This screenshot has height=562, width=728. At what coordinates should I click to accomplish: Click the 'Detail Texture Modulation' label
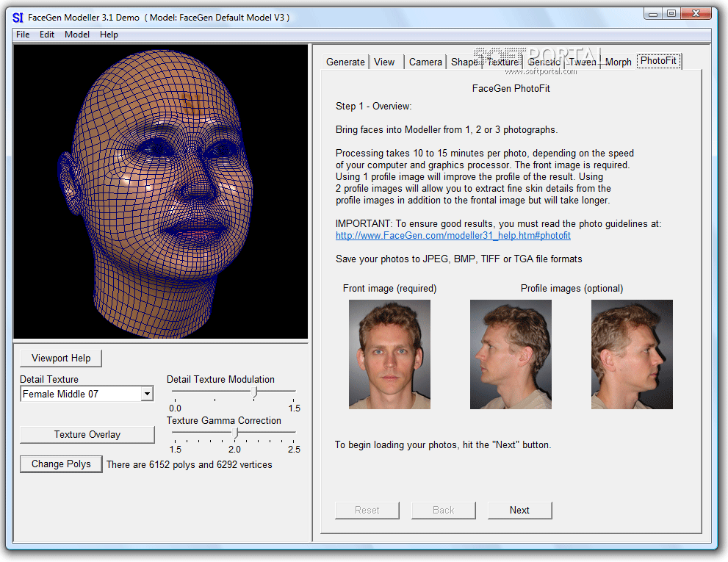point(220,379)
